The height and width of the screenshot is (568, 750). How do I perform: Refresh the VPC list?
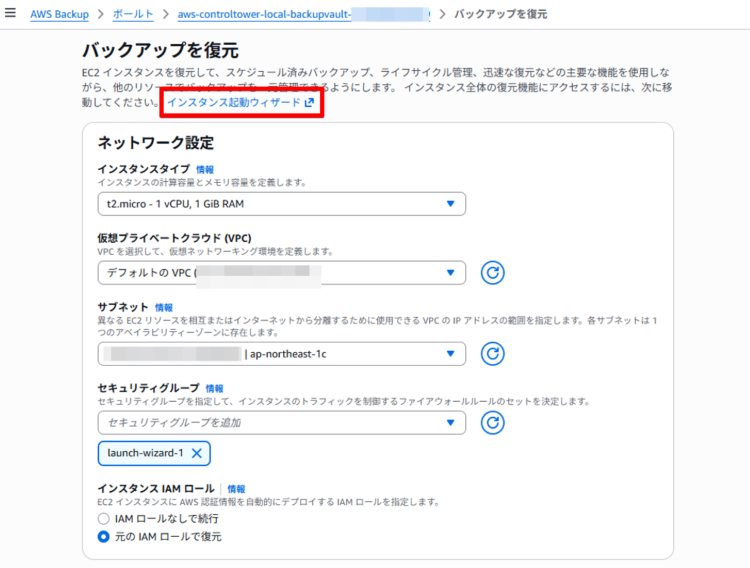coord(492,273)
